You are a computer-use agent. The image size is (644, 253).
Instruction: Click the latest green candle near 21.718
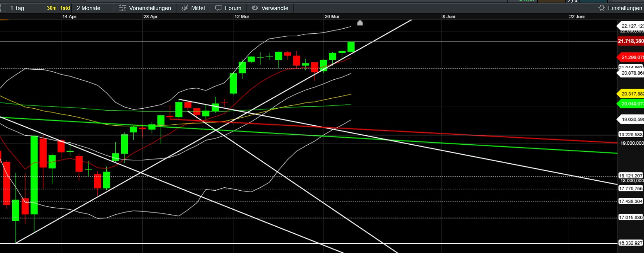click(x=351, y=47)
